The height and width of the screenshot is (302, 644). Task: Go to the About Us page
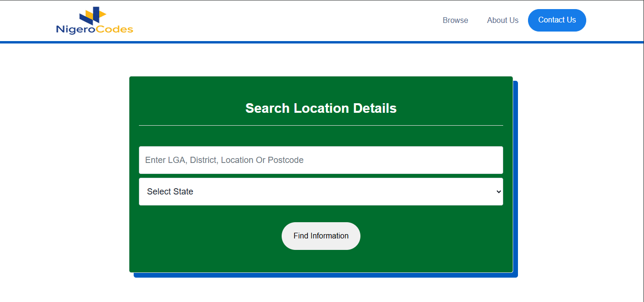click(x=503, y=20)
